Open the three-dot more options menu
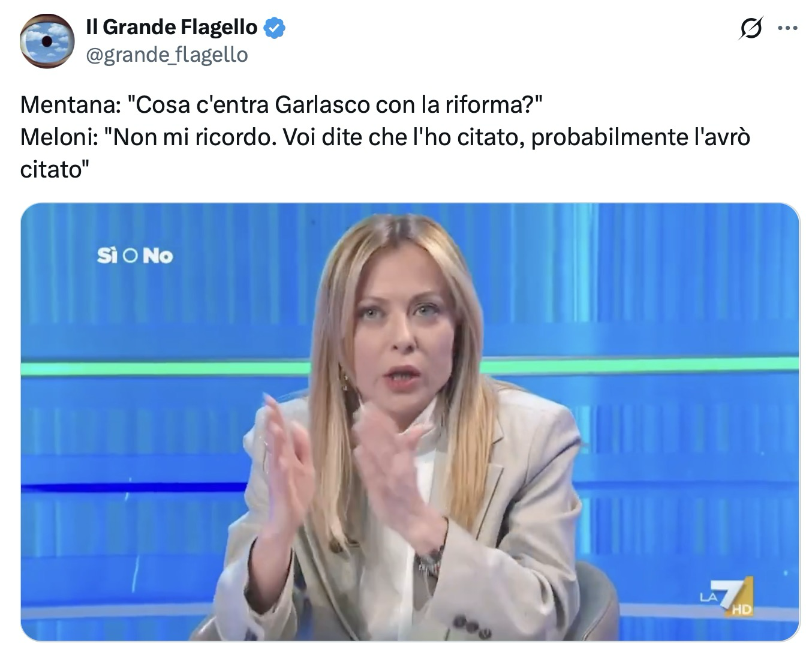812x649 pixels. 787,28
